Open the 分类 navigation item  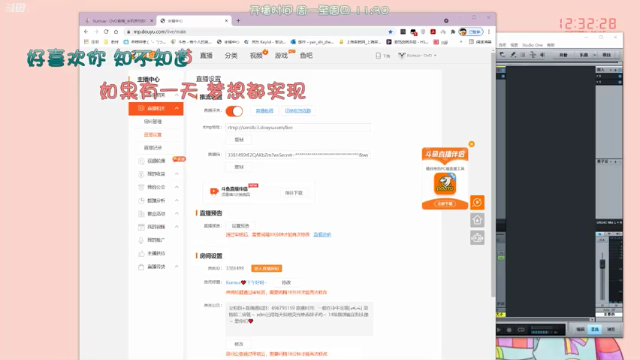tap(231, 56)
